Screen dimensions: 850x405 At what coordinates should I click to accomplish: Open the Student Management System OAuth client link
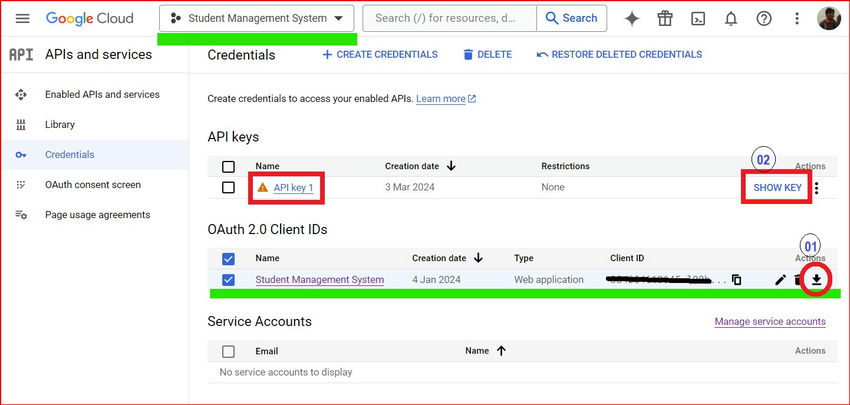[x=320, y=280]
